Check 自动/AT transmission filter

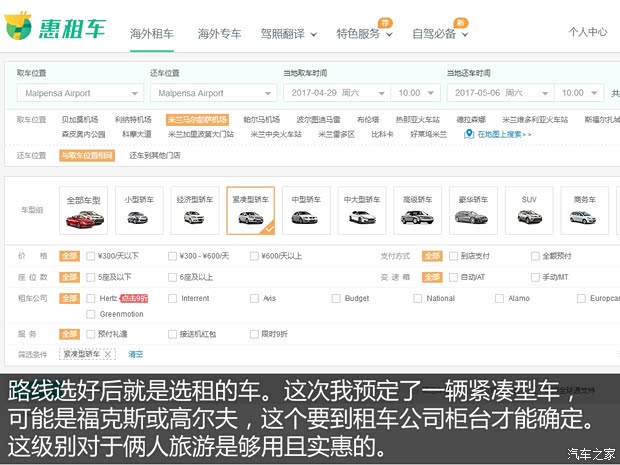[x=454, y=277]
